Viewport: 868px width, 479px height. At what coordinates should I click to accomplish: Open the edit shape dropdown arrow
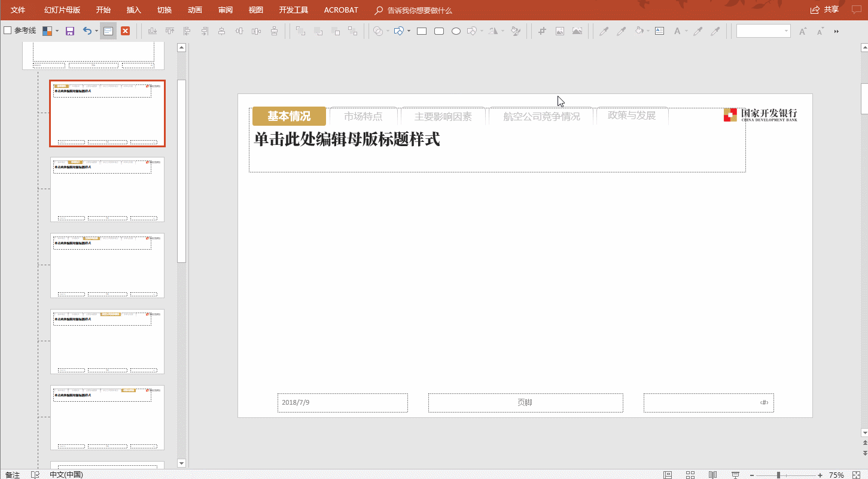[482, 31]
